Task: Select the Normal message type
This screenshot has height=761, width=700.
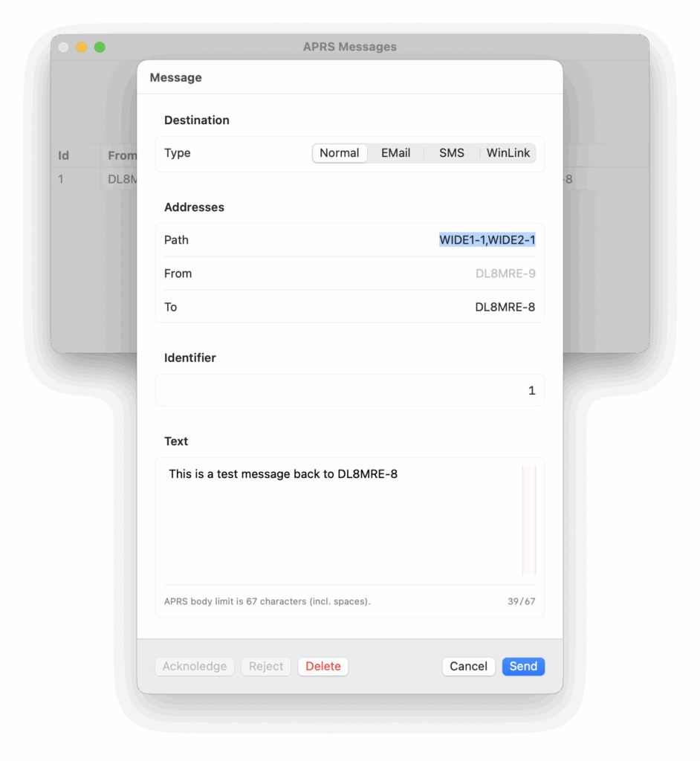Action: [340, 153]
